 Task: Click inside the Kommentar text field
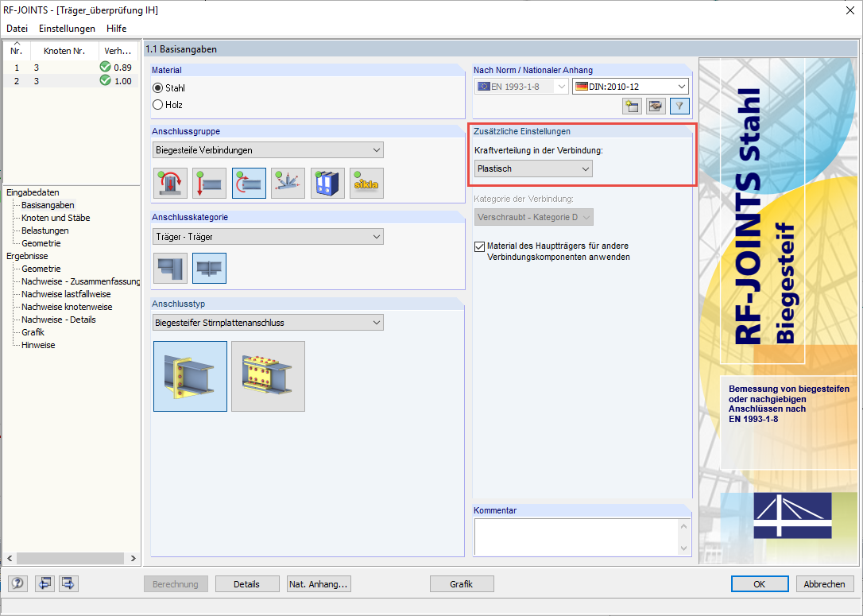pos(576,537)
